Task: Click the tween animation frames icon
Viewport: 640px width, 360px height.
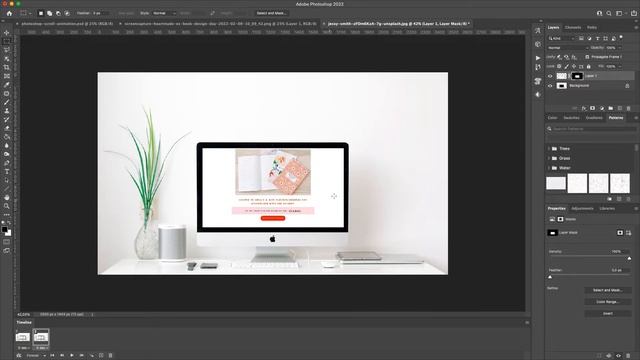Action: (91, 356)
